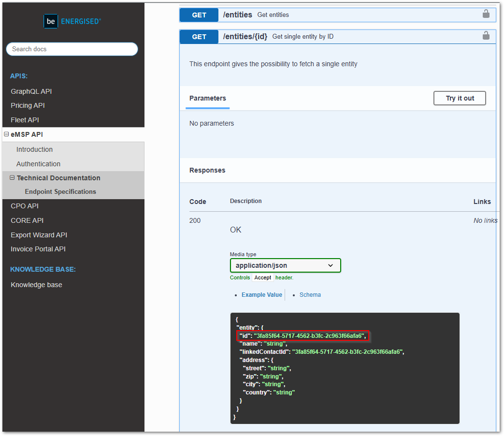
Task: Open the Authentication page
Action: click(38, 164)
